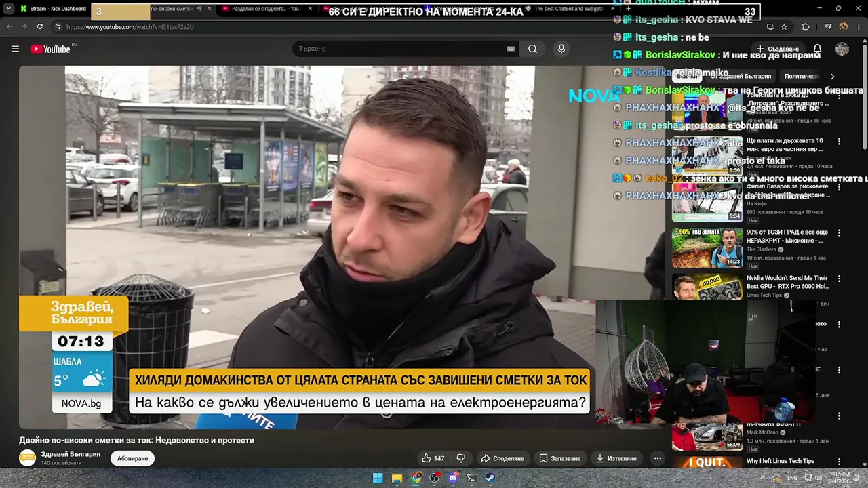Open the Nvidia $10,000 GPU video thumbnail
This screenshot has height=488, width=868.
pyautogui.click(x=707, y=287)
